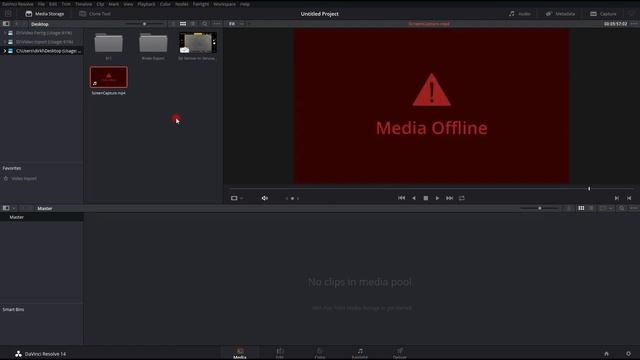Play the clip in reverse
640x360 pixels.
click(x=414, y=198)
